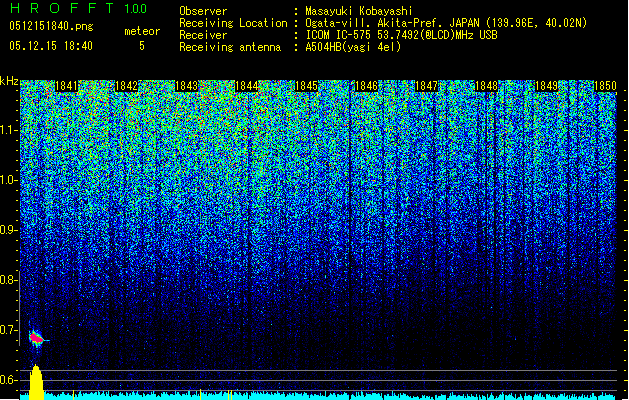Screen dimensions: 629x400
Task: Click the Receiving Location field label
Action: tap(233, 23)
